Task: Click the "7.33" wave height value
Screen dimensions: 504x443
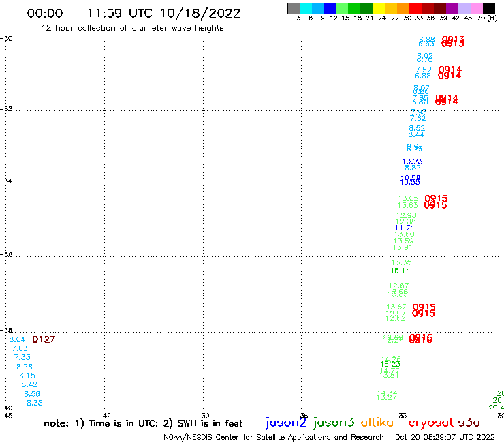Action: pyautogui.click(x=22, y=357)
